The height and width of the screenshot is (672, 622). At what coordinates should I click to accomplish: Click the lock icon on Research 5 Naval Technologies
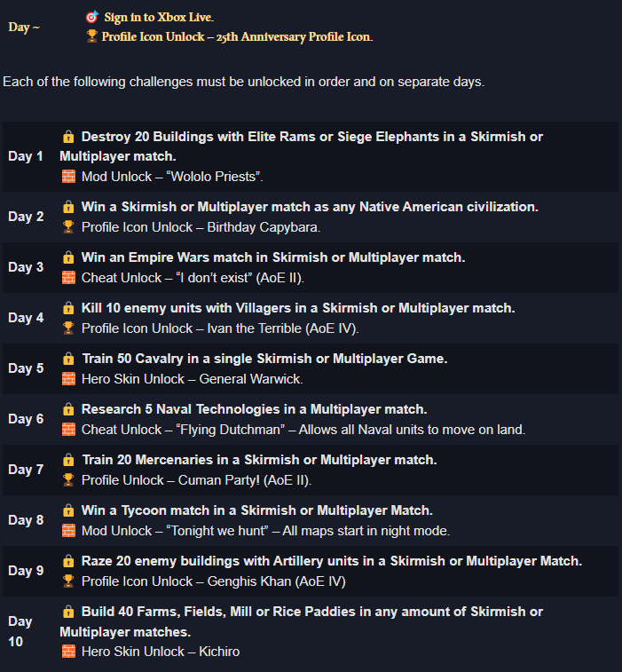[x=68, y=409]
